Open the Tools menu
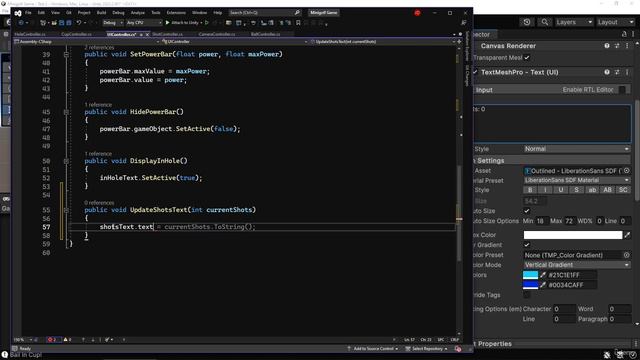The image size is (640, 360). click(156, 13)
